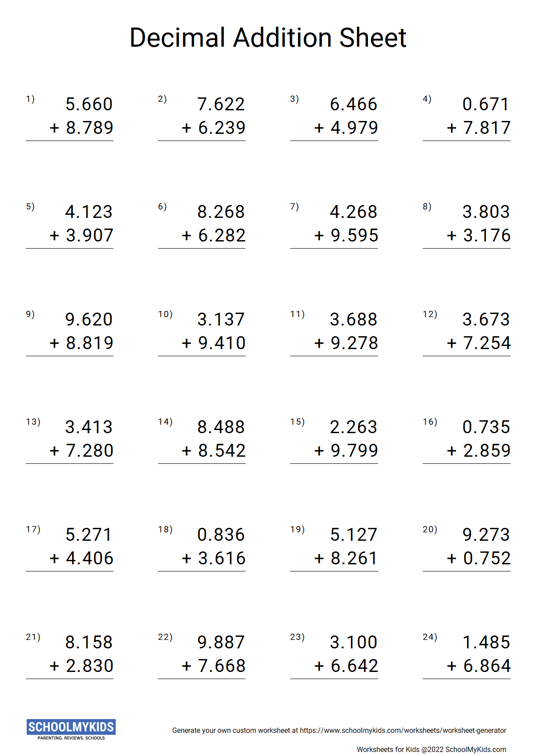The width and height of the screenshot is (533, 756).
Task: Select 3.688 in problem 11
Action: click(353, 320)
